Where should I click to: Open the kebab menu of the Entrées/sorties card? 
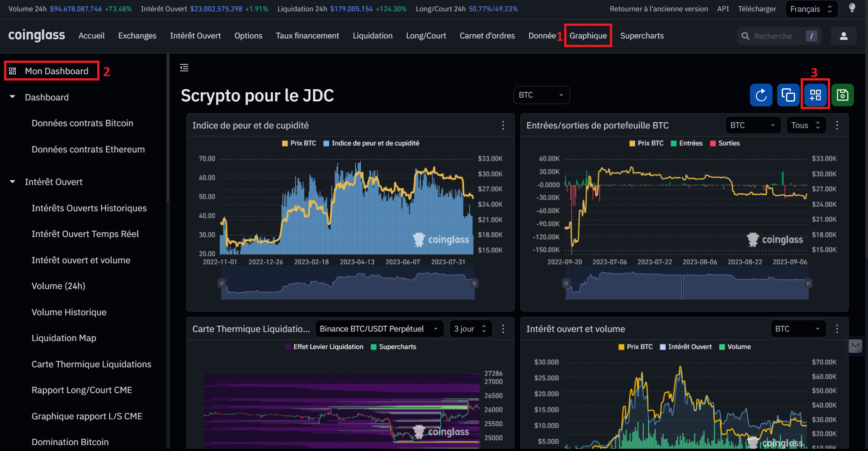[837, 125]
